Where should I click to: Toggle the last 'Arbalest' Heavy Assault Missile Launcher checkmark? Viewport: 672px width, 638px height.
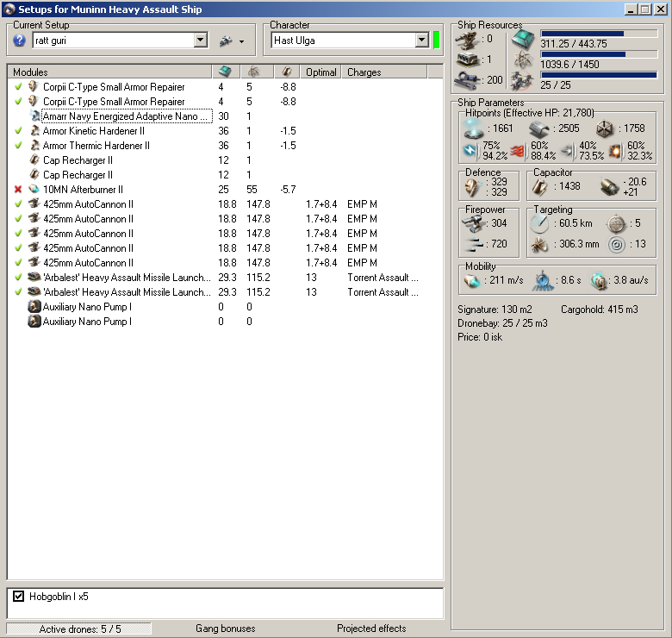(x=18, y=292)
